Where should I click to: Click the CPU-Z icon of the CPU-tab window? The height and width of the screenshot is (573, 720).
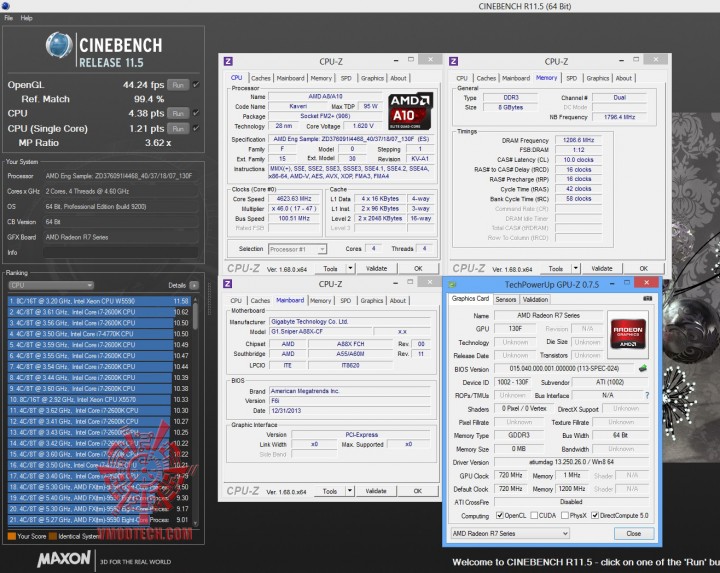coord(228,61)
